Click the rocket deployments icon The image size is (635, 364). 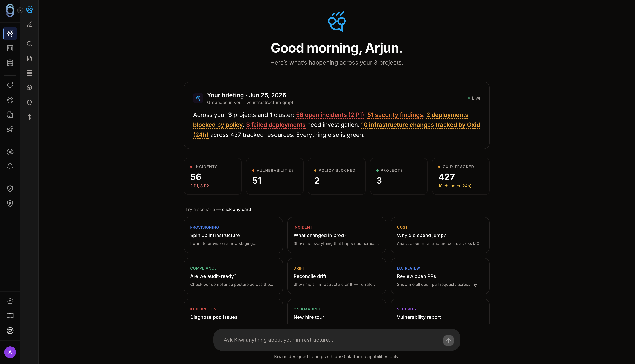pyautogui.click(x=10, y=129)
